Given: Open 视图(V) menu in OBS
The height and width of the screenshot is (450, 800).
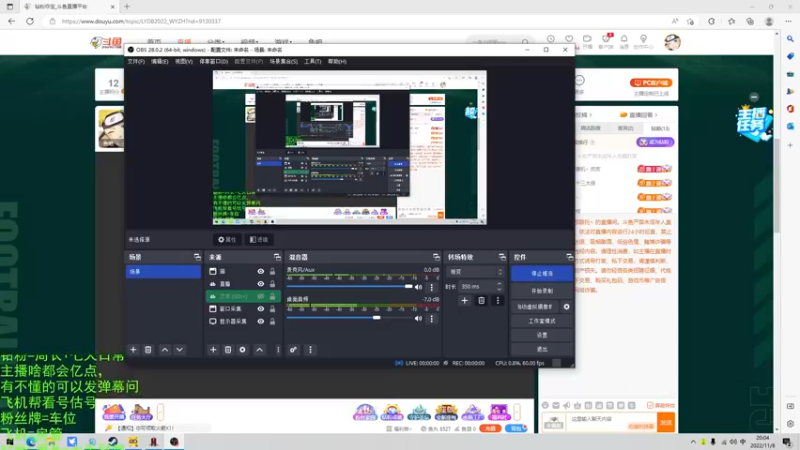Looking at the screenshot, I should click(184, 61).
